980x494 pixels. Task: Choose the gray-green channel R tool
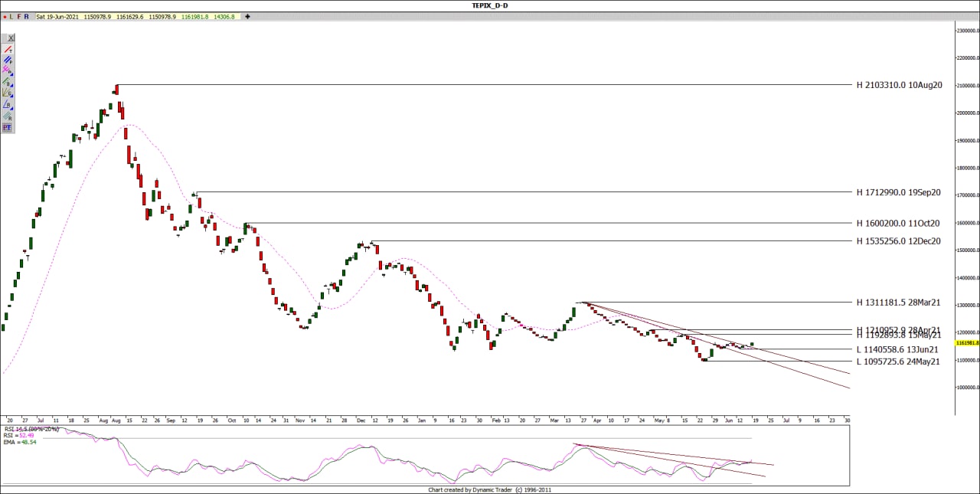point(8,116)
